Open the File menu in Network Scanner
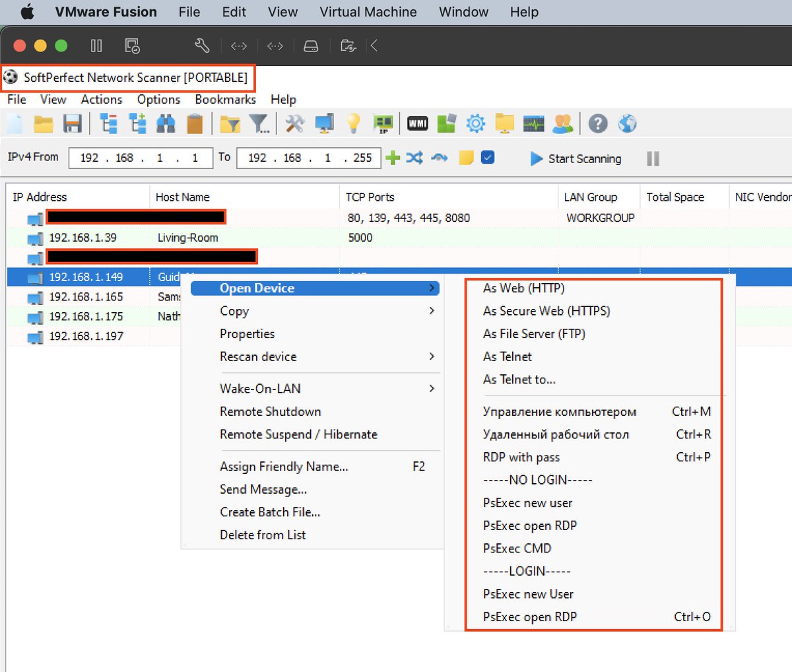 [x=16, y=100]
